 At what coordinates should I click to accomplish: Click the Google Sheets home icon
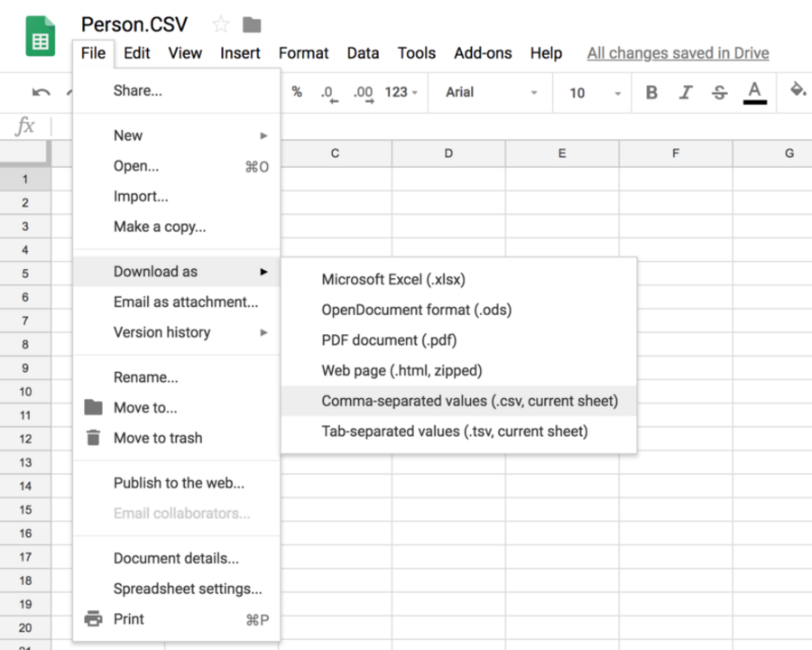(x=41, y=39)
